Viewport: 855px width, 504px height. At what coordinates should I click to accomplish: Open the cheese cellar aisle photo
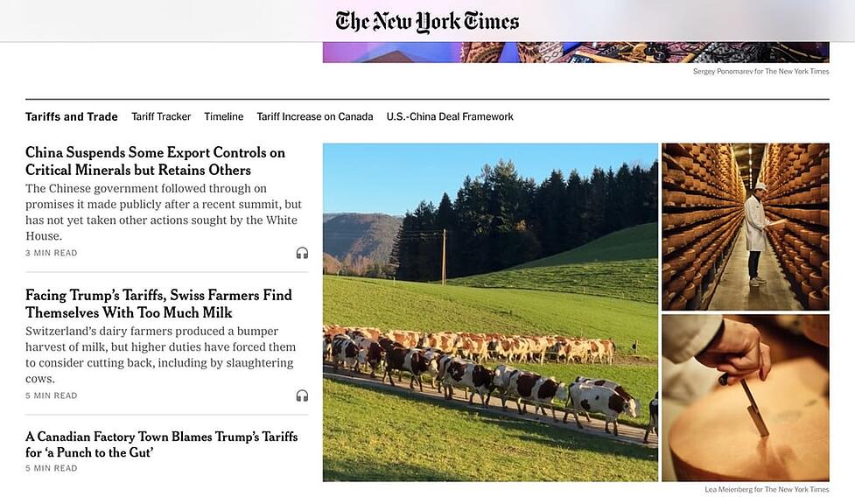pyautogui.click(x=745, y=226)
